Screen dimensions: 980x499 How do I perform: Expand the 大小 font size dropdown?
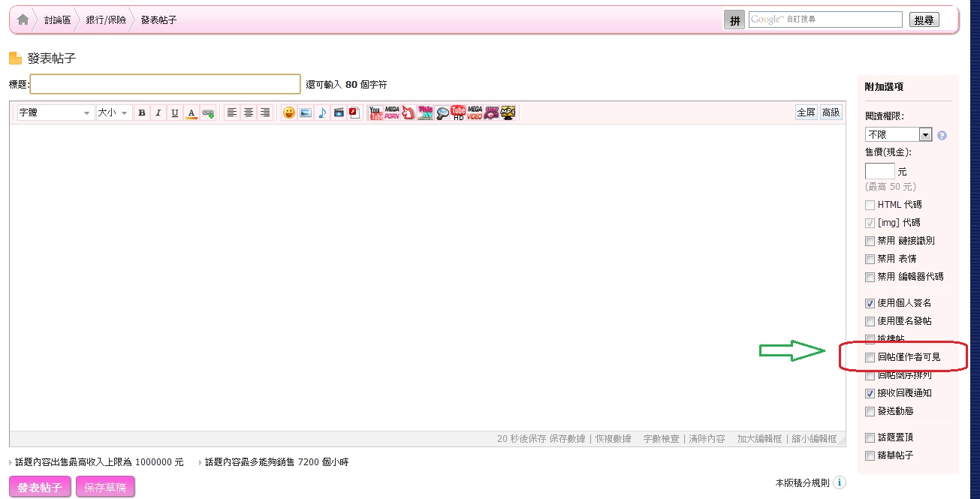(x=113, y=113)
